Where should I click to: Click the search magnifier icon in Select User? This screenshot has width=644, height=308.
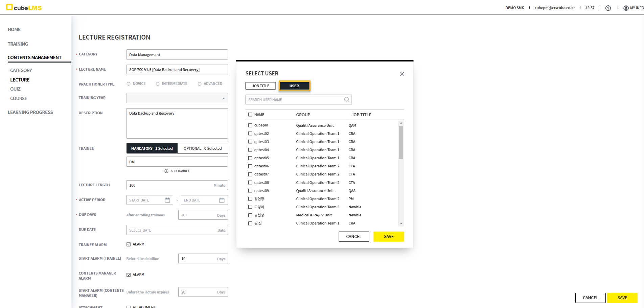click(x=347, y=100)
